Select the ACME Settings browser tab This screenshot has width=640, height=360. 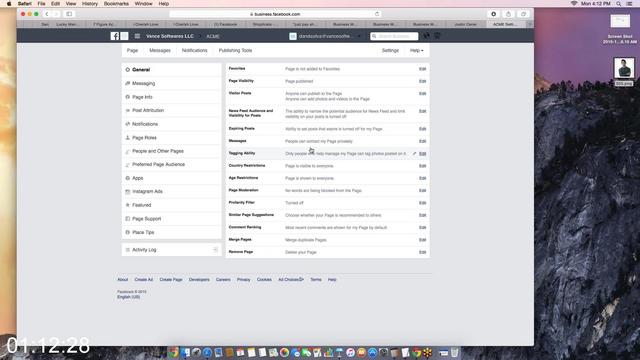pyautogui.click(x=505, y=24)
